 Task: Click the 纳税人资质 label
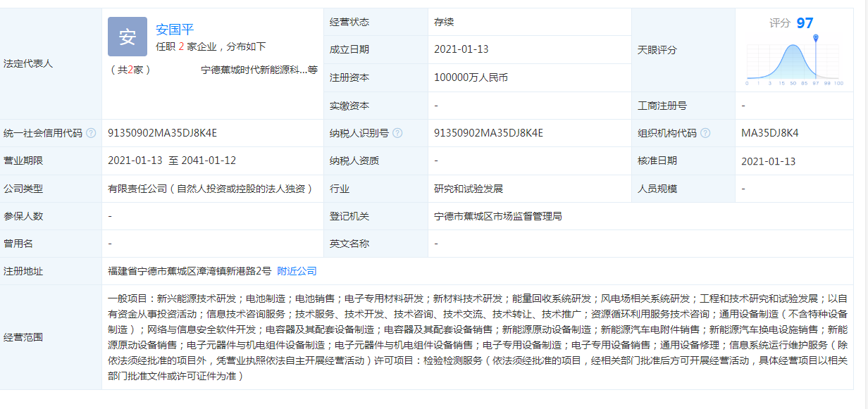point(354,161)
